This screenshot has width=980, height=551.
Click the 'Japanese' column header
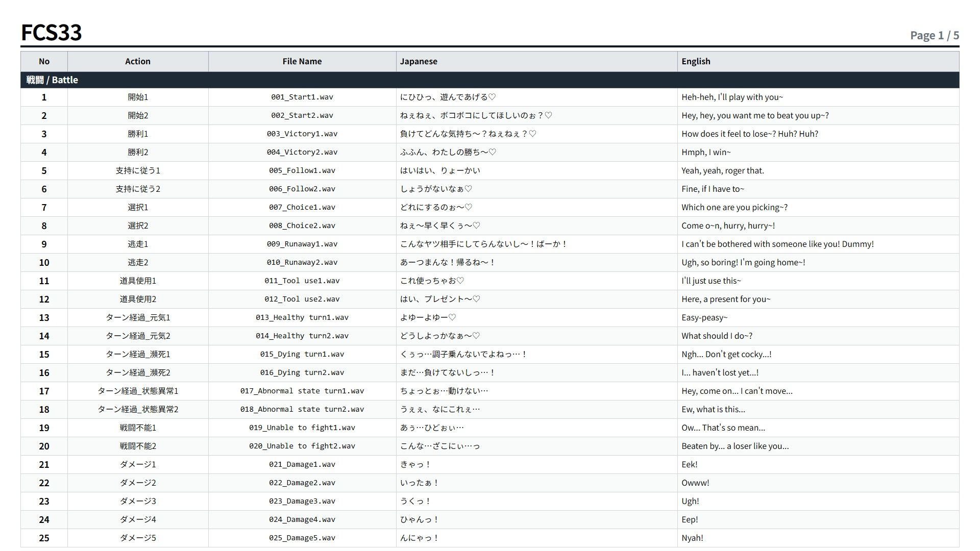click(536, 61)
